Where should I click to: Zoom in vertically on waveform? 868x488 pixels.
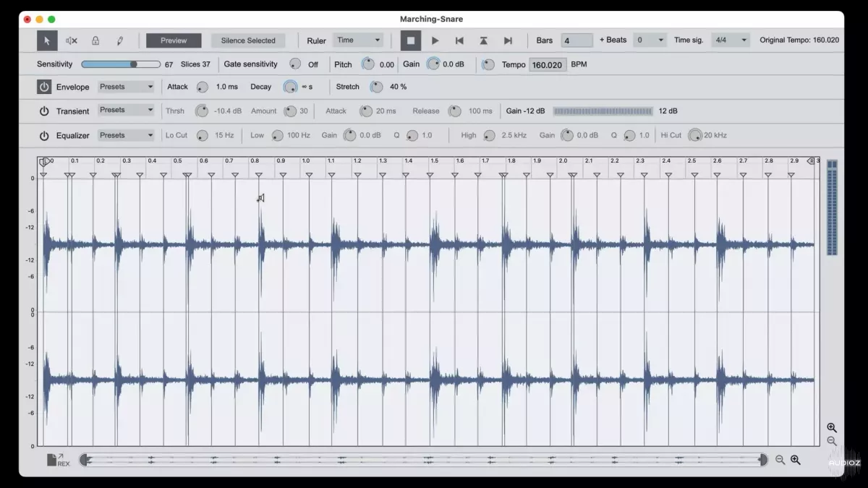[x=832, y=428]
